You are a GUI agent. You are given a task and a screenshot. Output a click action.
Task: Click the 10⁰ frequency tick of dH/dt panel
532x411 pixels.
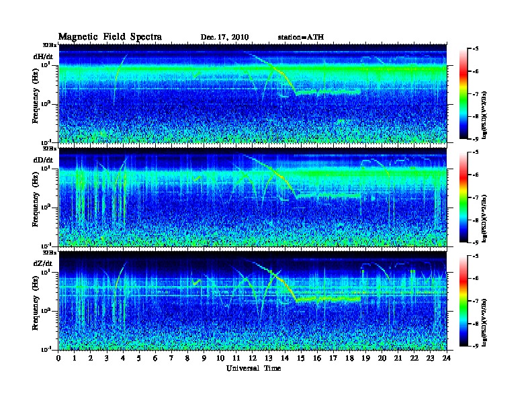coord(46,104)
